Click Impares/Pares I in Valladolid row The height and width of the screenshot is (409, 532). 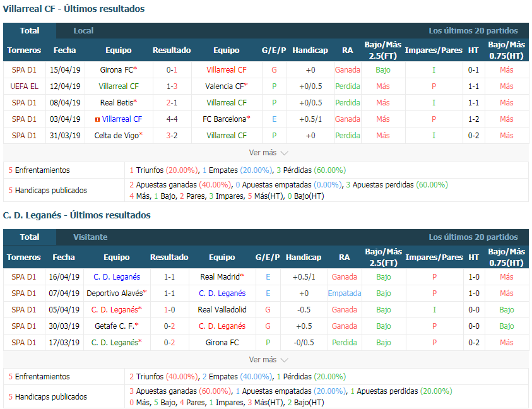tap(434, 309)
